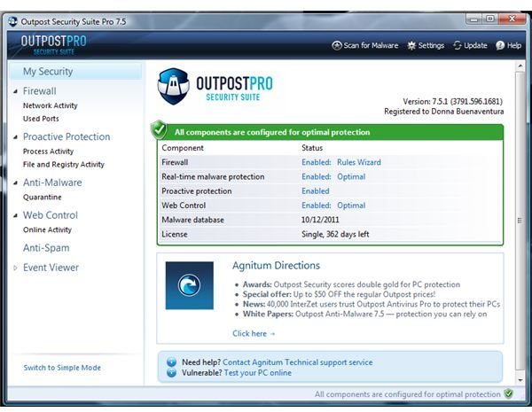This screenshot has width=532, height=412.
Task: Click the White Papers news line
Action: (x=364, y=314)
